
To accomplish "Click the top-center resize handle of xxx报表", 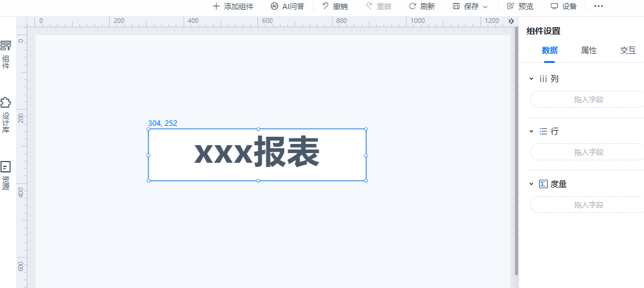I will coord(258,129).
